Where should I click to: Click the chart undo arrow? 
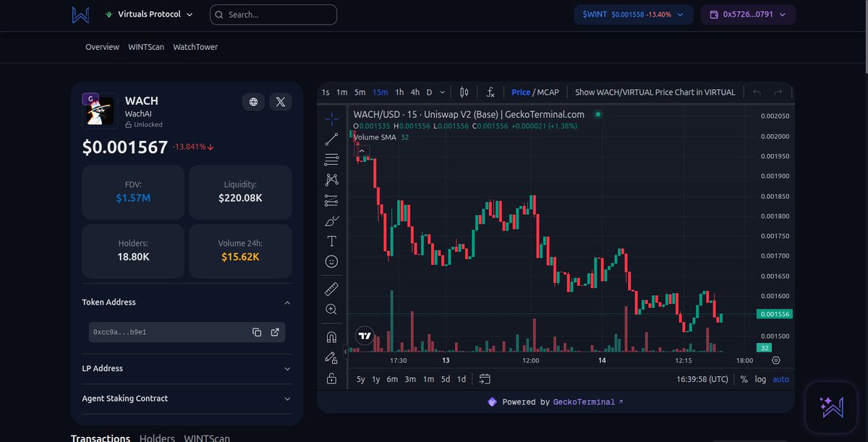click(757, 92)
